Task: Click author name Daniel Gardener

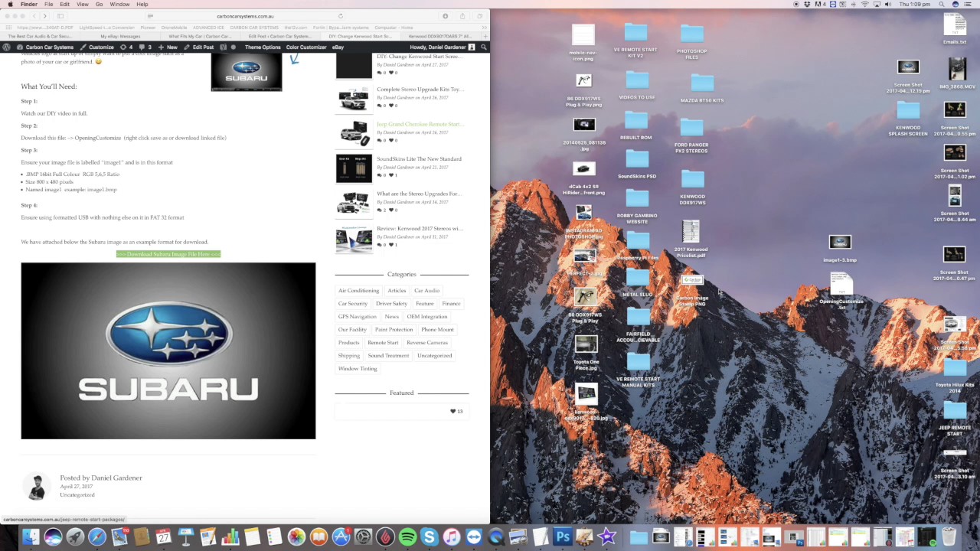Action: pyautogui.click(x=116, y=478)
